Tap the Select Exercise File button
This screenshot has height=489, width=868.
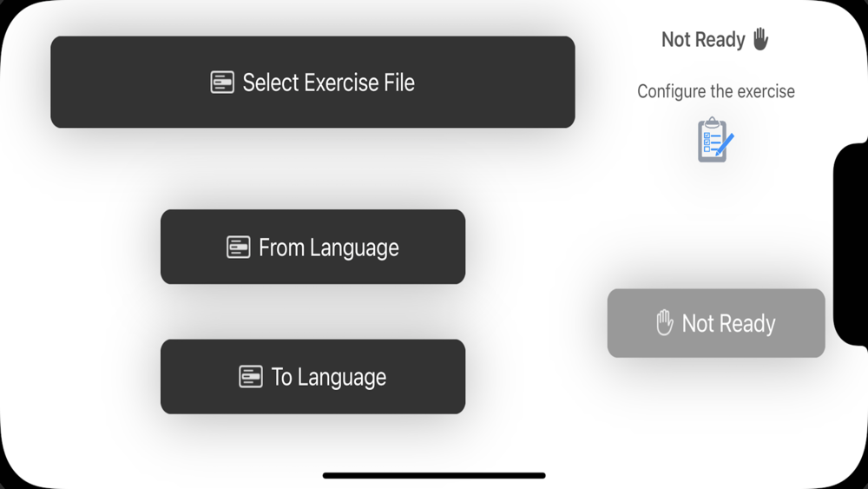312,82
